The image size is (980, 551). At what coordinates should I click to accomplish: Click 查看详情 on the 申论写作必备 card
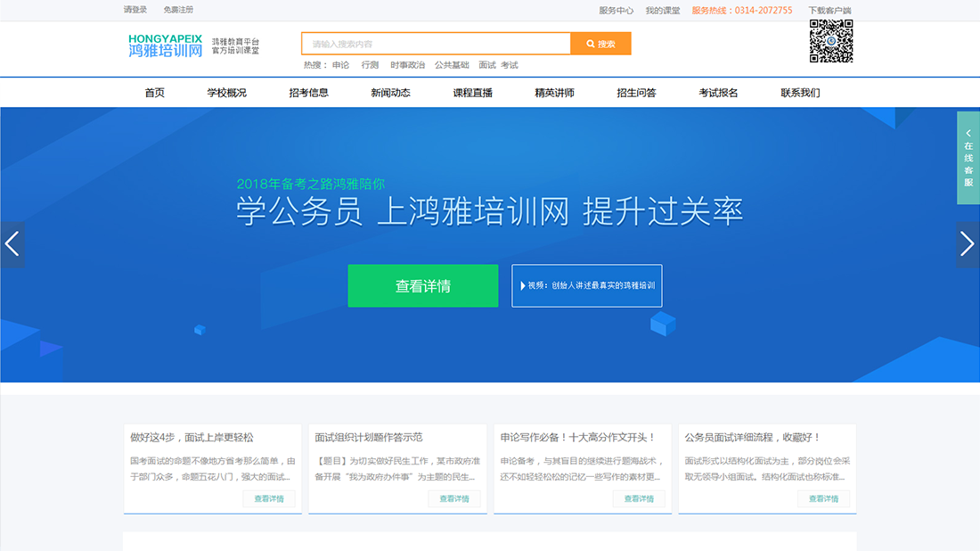(x=639, y=498)
